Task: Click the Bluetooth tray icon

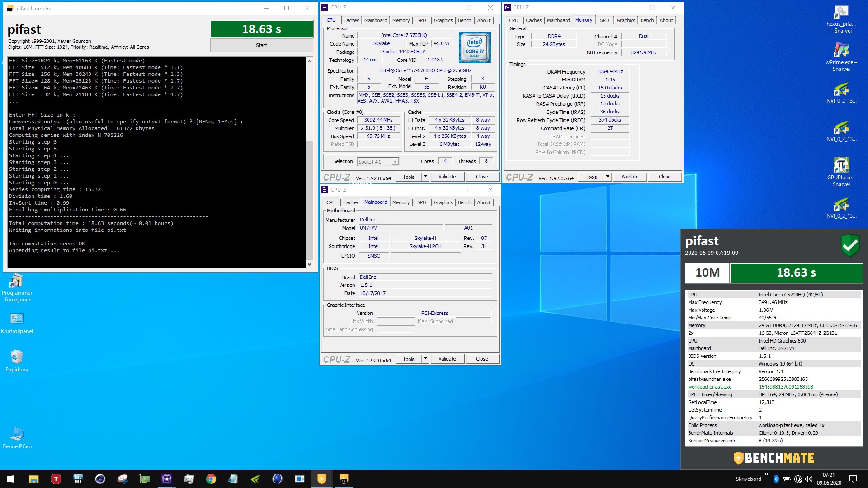Action: click(776, 479)
